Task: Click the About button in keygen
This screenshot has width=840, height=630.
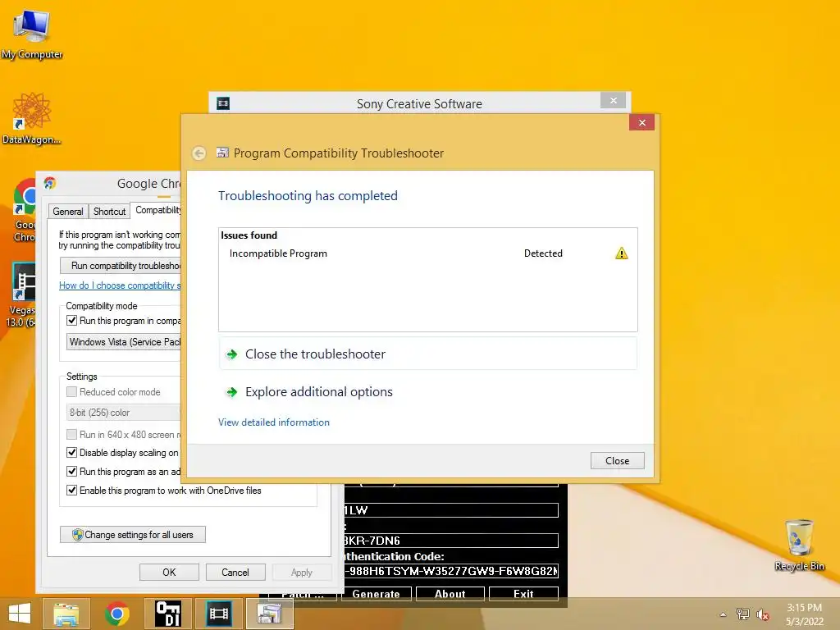Action: click(x=450, y=594)
